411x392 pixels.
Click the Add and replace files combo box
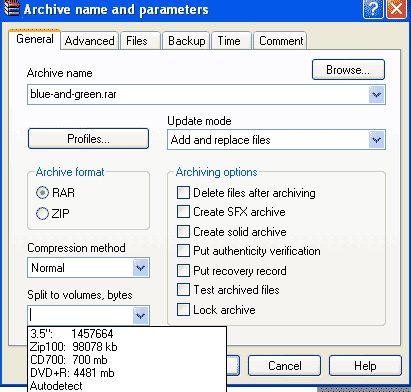[276, 140]
